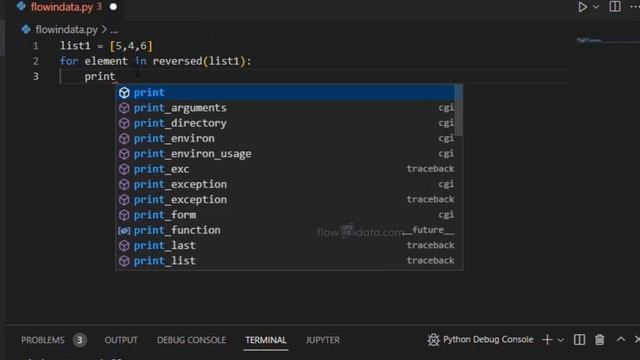Click the flowindata.py breadcrumb

point(67,30)
